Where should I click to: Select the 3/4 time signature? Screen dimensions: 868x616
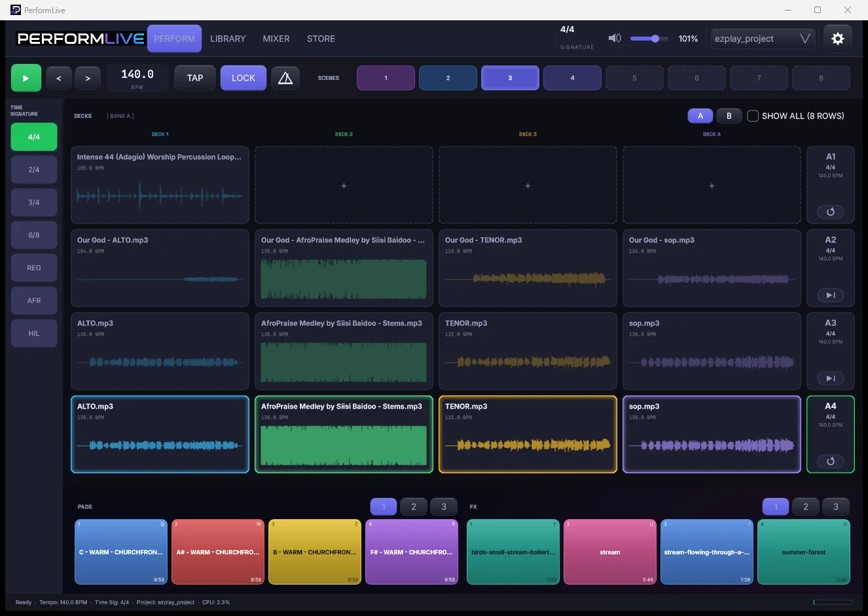[34, 202]
